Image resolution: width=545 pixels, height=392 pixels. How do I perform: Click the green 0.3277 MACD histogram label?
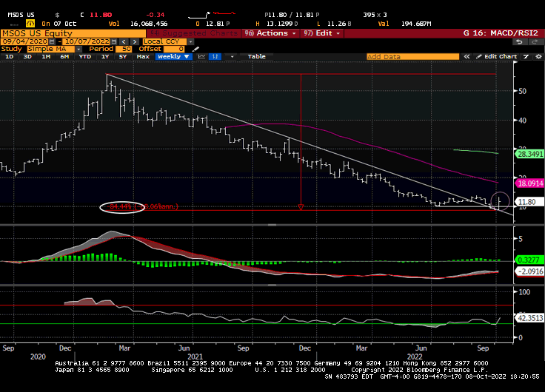[530, 260]
